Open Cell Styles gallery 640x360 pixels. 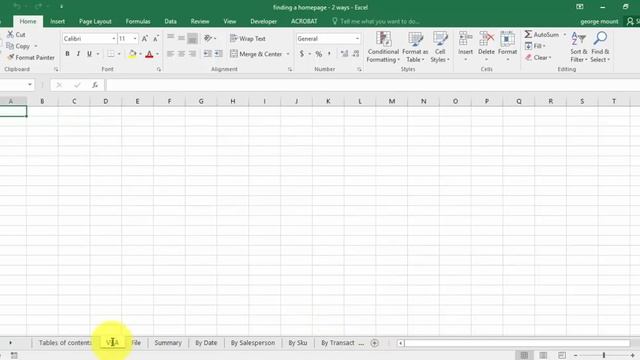(440, 47)
